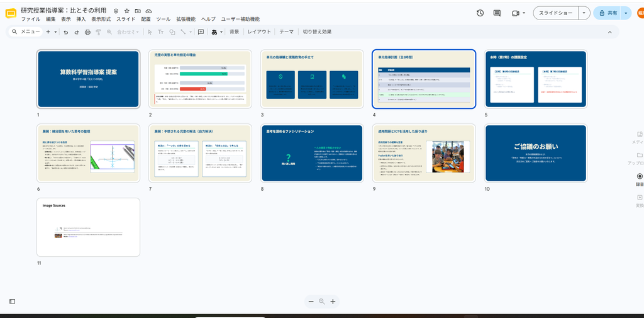
Task: Open the 挿入 menu
Action: coord(81,19)
